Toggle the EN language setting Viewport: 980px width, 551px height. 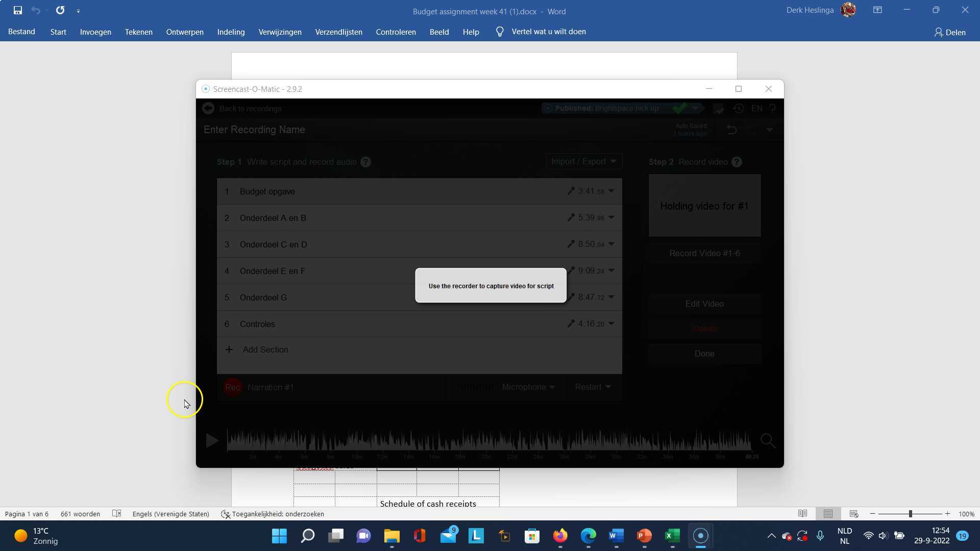pyautogui.click(x=757, y=109)
